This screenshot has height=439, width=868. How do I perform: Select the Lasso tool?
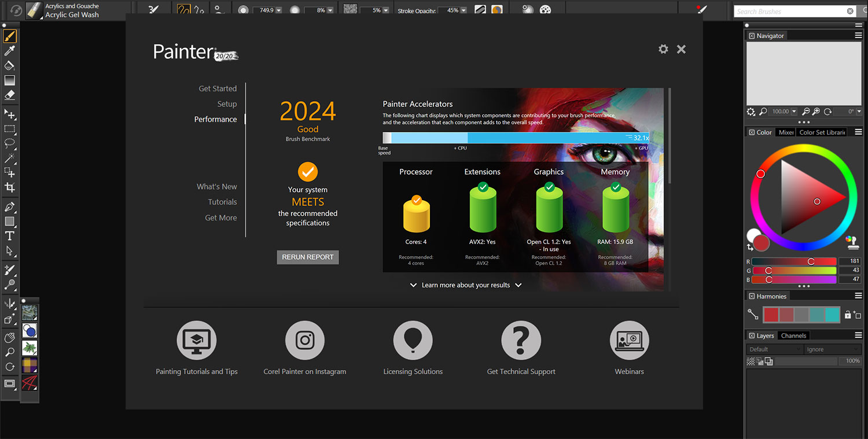click(10, 143)
